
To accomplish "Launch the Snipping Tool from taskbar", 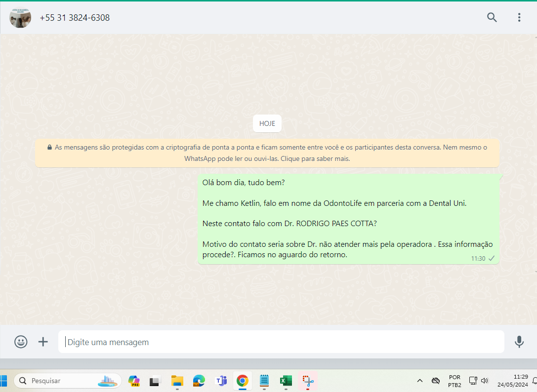I will tap(307, 381).
